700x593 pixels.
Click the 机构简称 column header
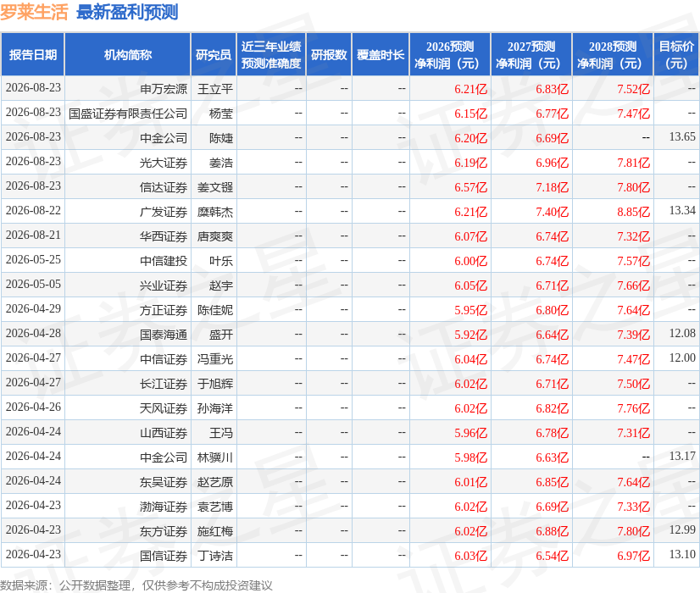pyautogui.click(x=128, y=55)
